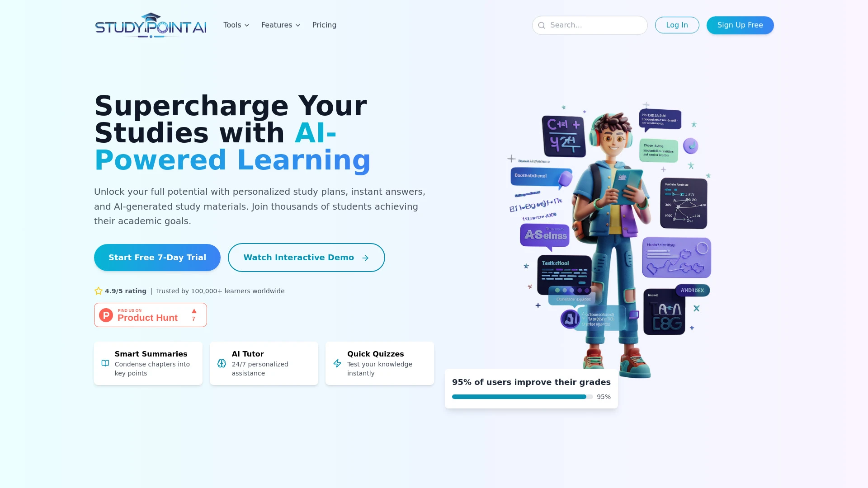Screen dimensions: 868x488
Task: Expand the Features dropdown menu
Action: pos(281,25)
